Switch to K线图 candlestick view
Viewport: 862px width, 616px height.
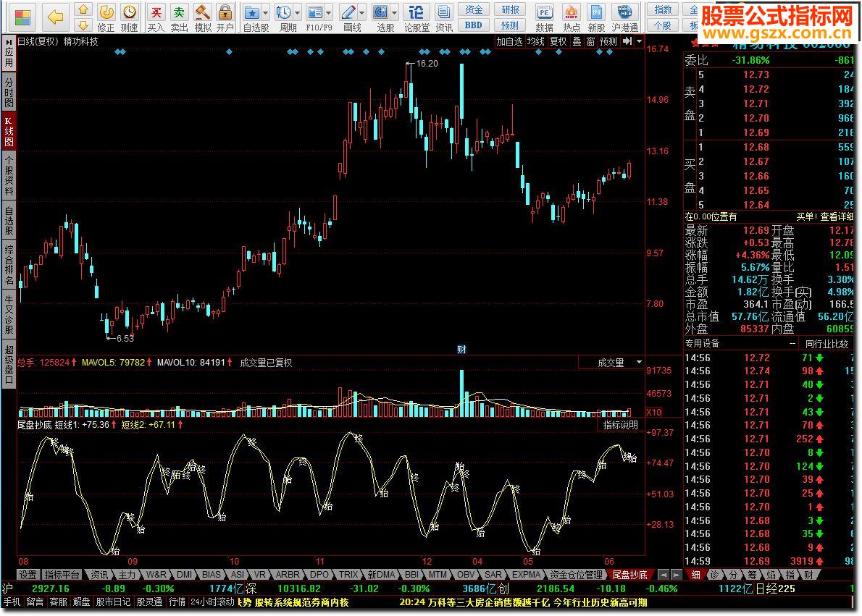(x=9, y=131)
